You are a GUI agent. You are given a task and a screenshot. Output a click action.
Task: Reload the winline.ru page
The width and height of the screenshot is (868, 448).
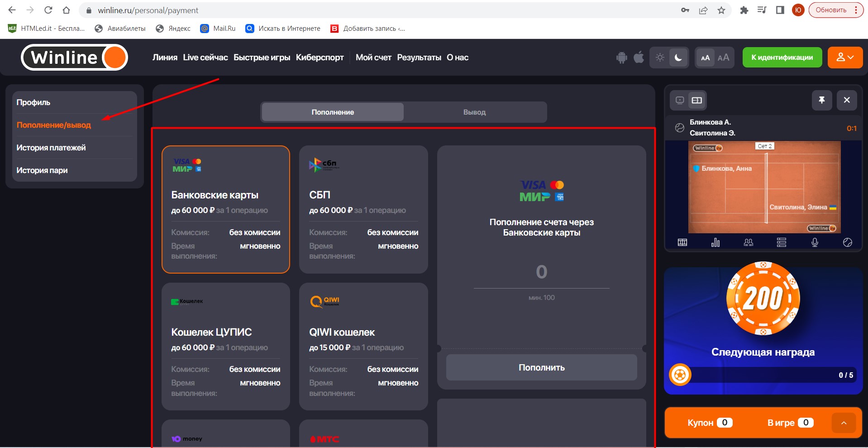48,10
